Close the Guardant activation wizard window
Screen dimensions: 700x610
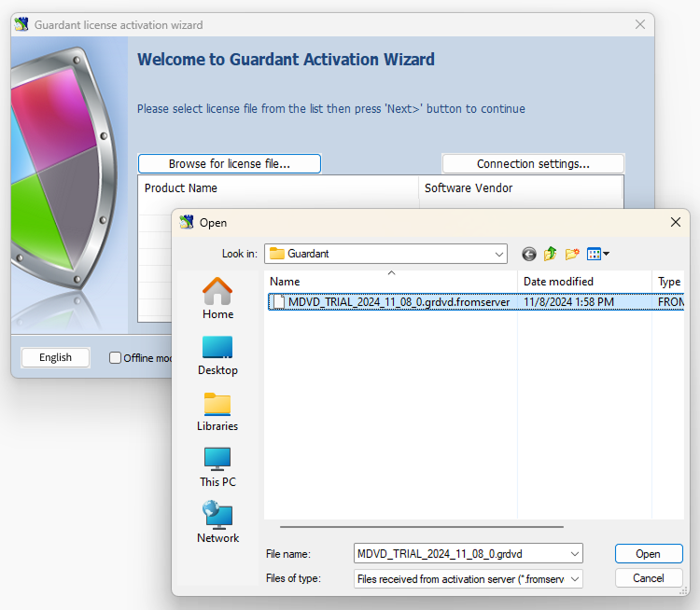click(640, 24)
